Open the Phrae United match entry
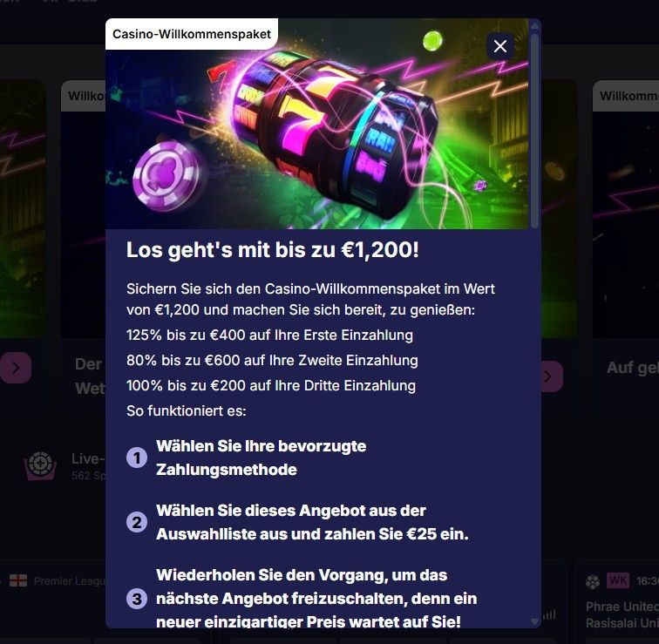Image resolution: width=659 pixels, height=644 pixels. pos(622,614)
